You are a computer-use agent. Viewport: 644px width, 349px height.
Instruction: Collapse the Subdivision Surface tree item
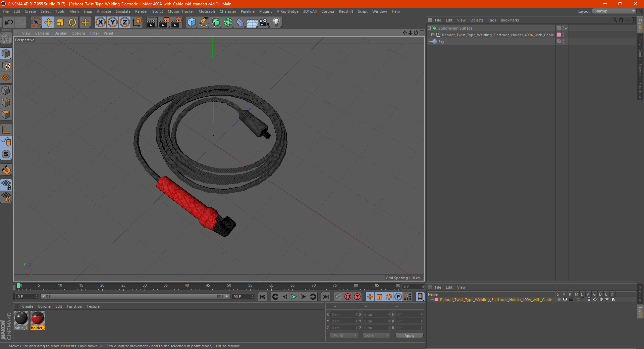(429, 28)
